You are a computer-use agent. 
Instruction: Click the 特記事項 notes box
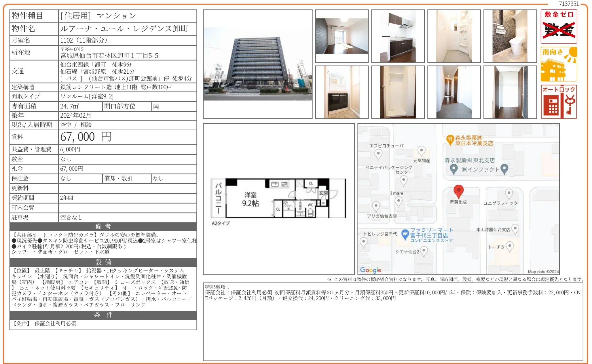click(x=393, y=322)
